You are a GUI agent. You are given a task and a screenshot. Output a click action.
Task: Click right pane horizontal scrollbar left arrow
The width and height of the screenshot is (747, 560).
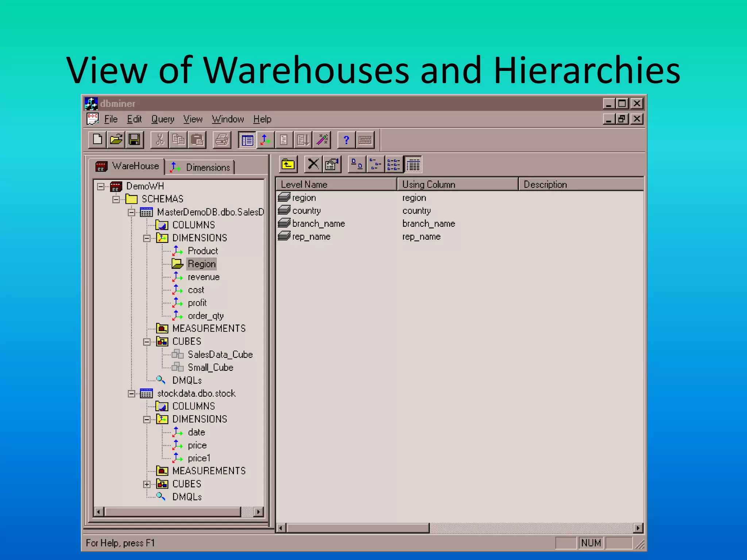[280, 528]
